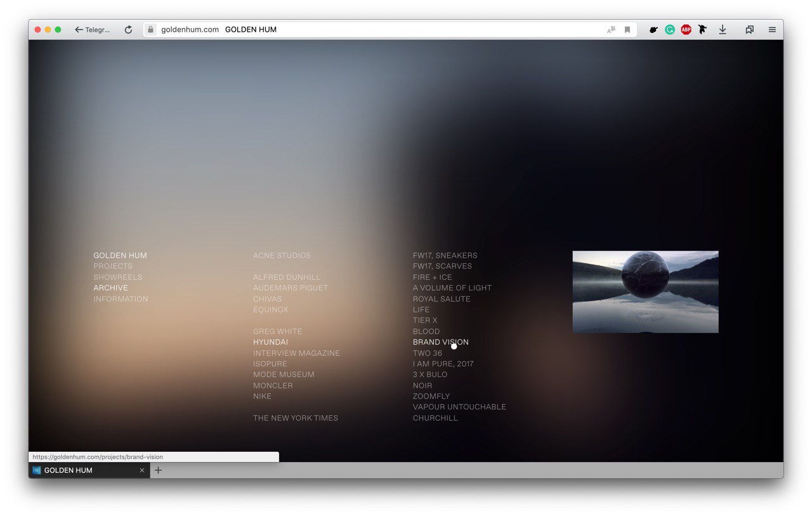Image resolution: width=812 pixels, height=516 pixels.
Task: Open the browser hamburger menu
Action: click(772, 29)
